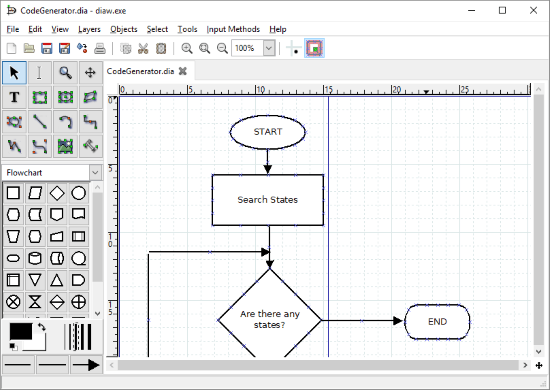Open the Layers menu
This screenshot has height=390, width=550.
click(89, 29)
